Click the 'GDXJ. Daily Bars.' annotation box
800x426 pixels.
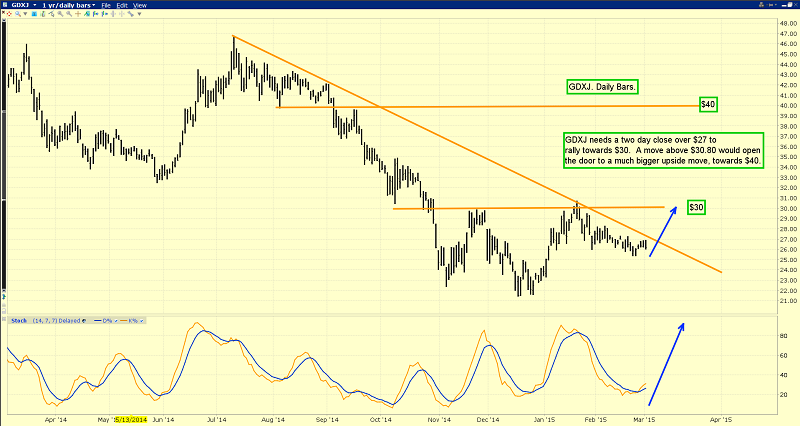pyautogui.click(x=602, y=87)
